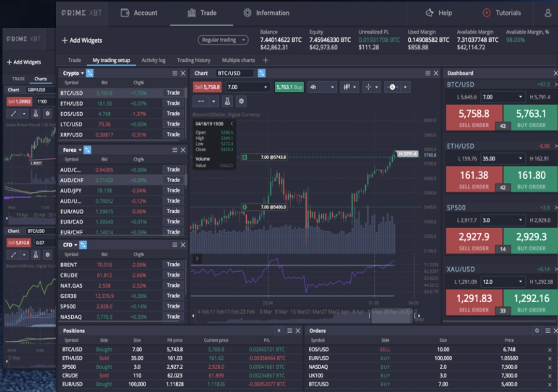The image size is (558, 392).
Task: Open the Help link
Action: tap(439, 13)
